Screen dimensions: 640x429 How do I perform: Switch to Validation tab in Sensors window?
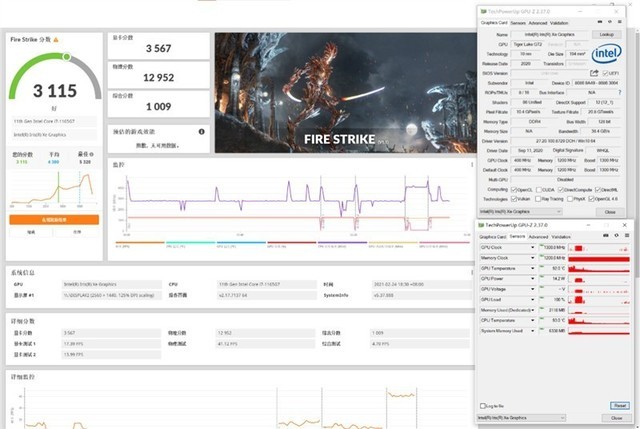point(561,237)
